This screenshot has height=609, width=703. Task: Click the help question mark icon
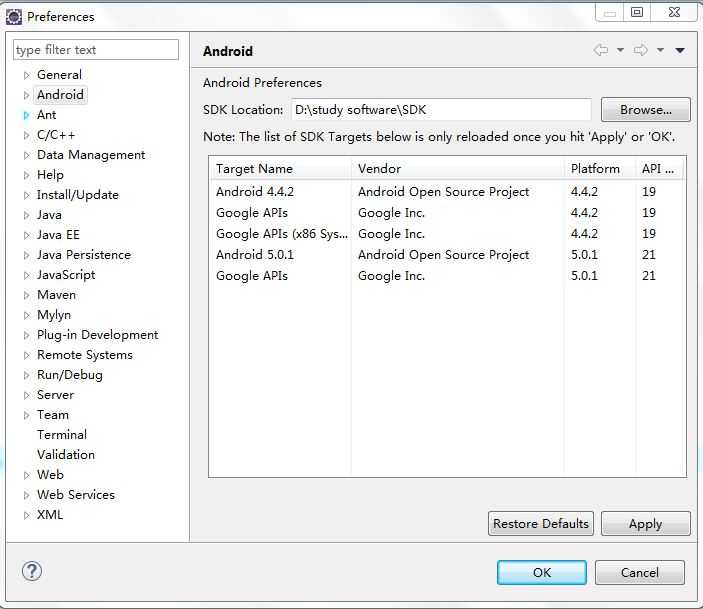tap(32, 571)
